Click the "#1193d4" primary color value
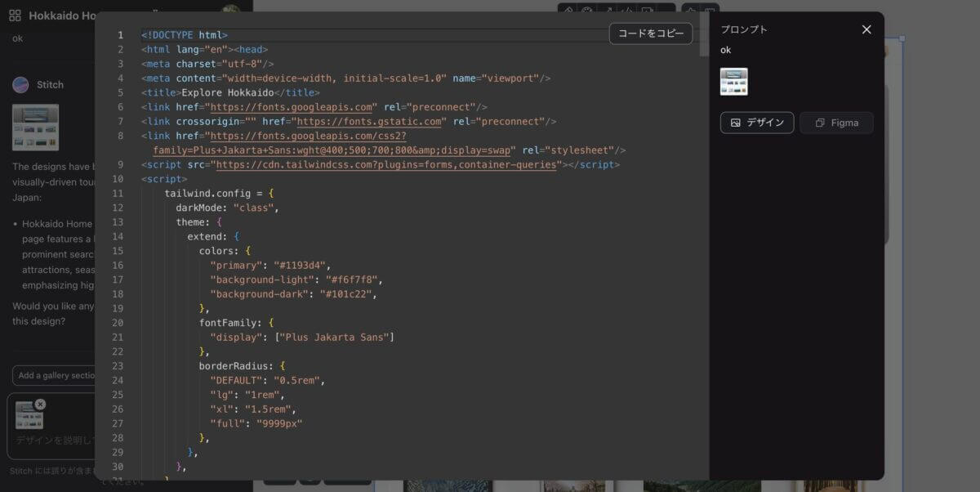This screenshot has height=492, width=980. (301, 265)
